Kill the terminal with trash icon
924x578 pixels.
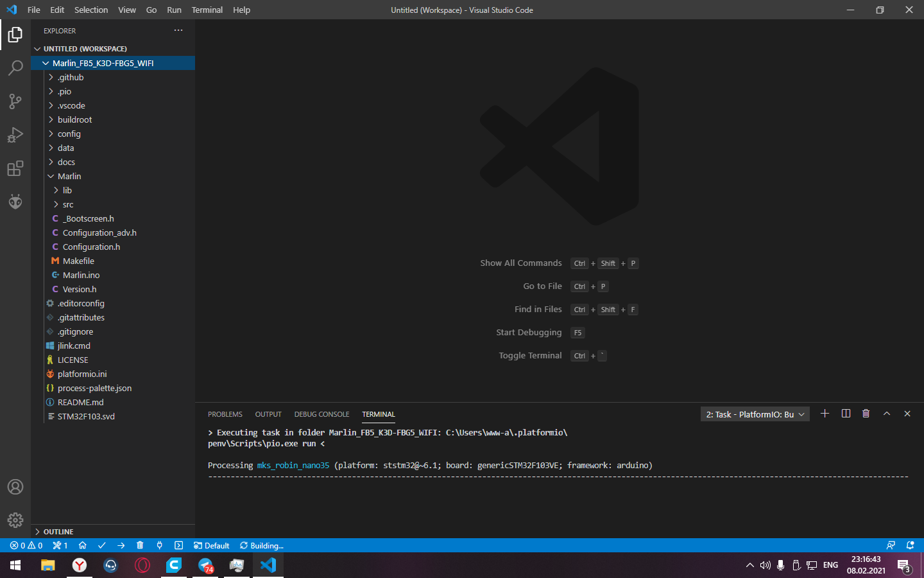[x=866, y=414]
